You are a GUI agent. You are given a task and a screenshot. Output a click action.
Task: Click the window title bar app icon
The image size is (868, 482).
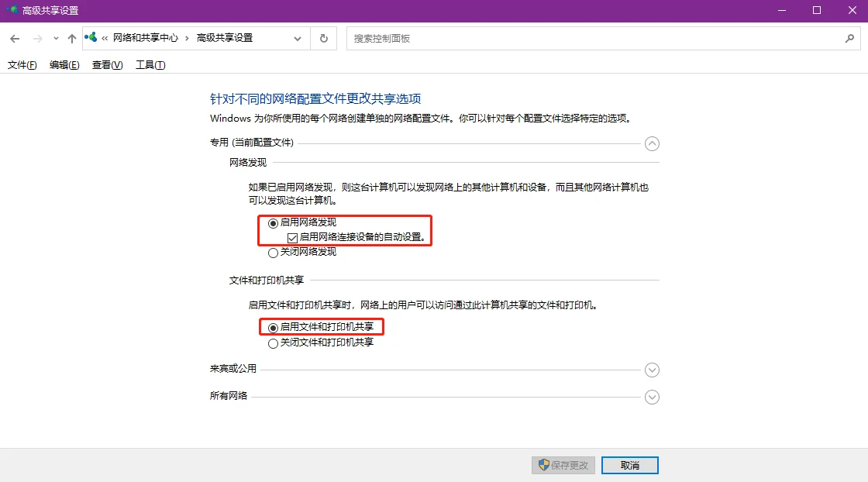(11, 11)
